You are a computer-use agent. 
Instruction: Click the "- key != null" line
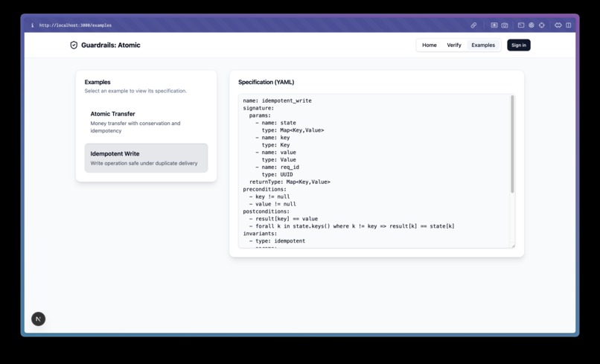(269, 197)
